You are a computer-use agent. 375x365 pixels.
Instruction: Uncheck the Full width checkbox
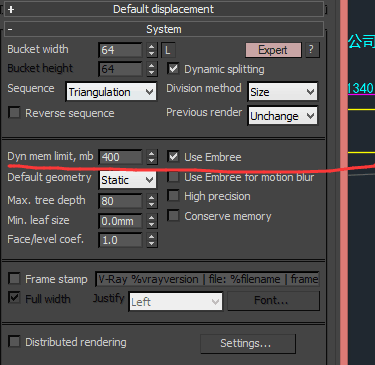(14, 297)
